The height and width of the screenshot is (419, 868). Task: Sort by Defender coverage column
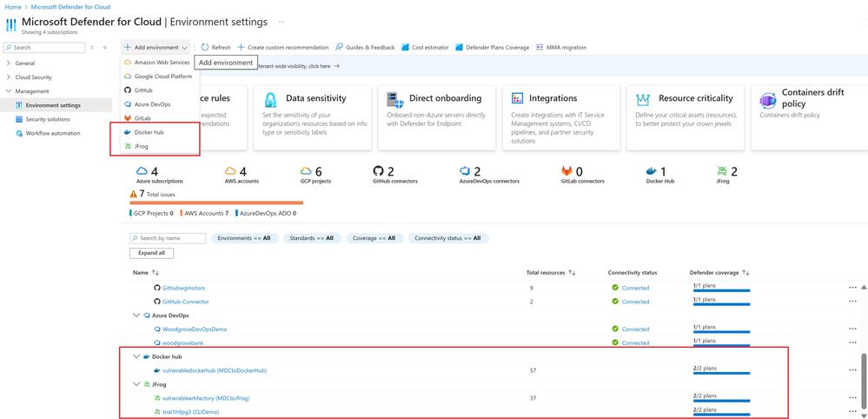718,273
